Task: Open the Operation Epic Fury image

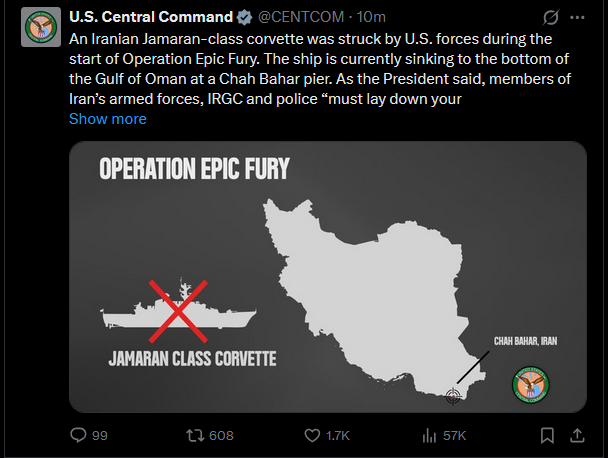Action: pos(328,277)
